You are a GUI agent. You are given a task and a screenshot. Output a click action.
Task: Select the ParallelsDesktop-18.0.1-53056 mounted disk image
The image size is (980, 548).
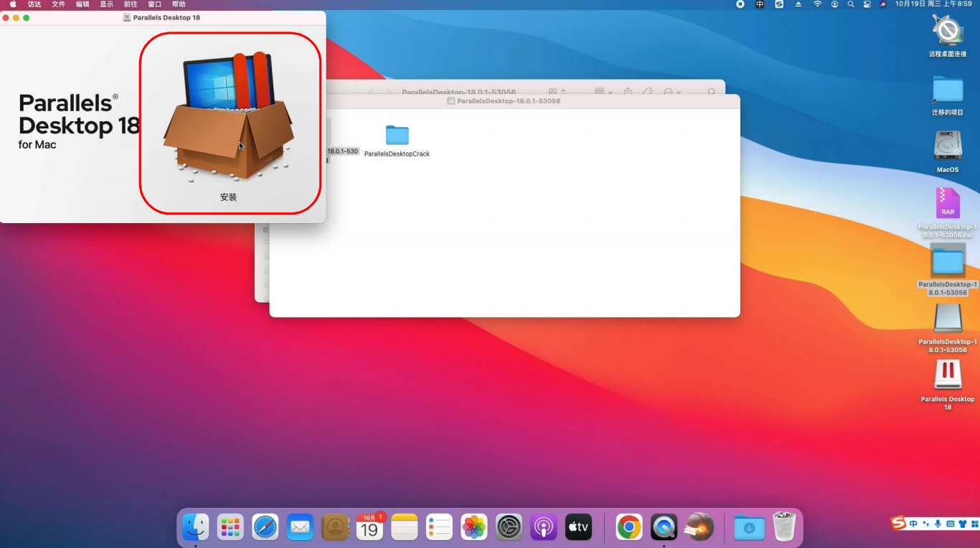point(948,318)
